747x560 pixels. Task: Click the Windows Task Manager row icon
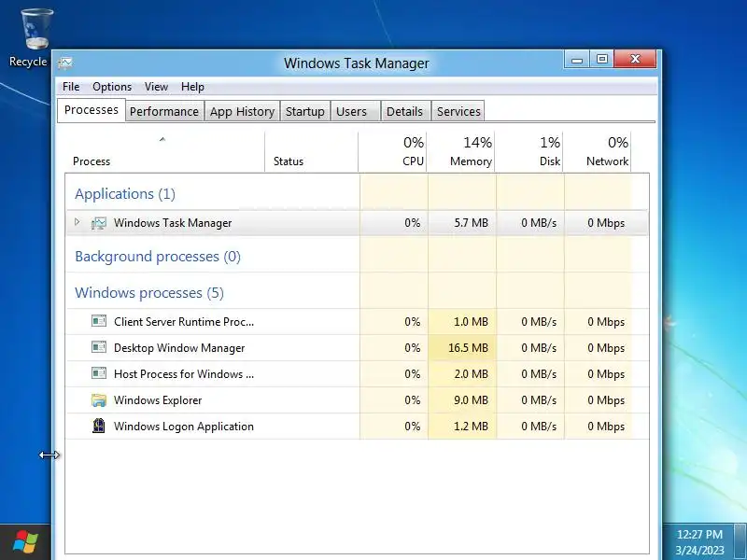(99, 223)
